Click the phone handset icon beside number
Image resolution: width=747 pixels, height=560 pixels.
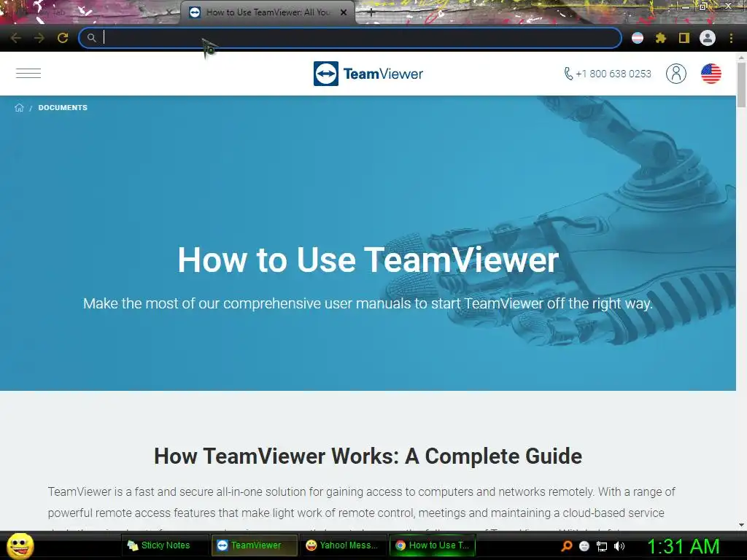point(568,74)
